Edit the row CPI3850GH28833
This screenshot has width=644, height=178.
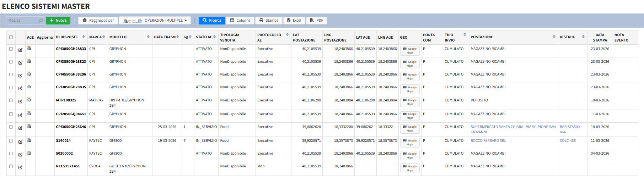(20, 50)
